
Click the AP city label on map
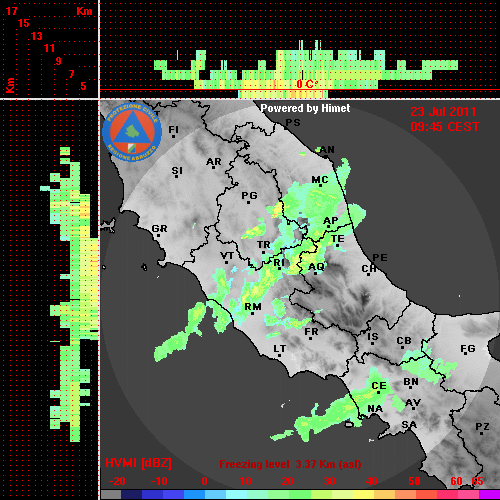[331, 221]
